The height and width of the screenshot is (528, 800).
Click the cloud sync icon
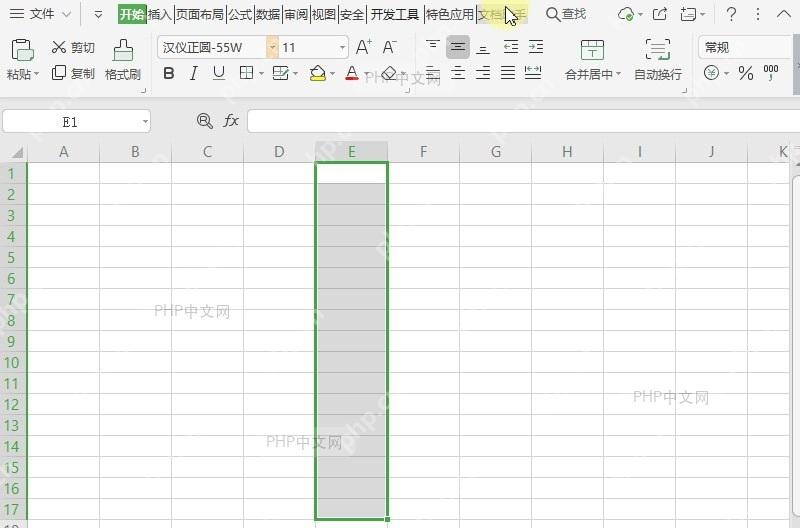click(626, 14)
